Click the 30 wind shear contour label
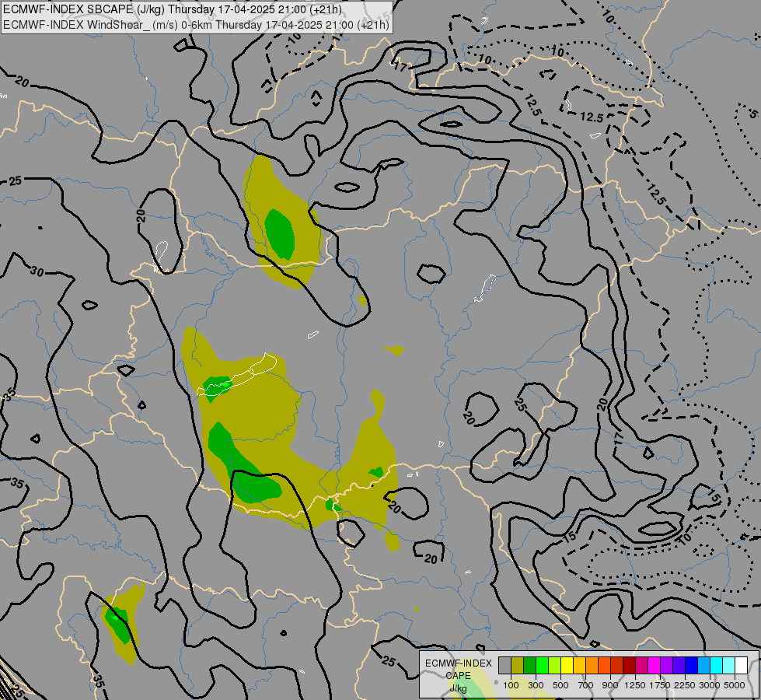This screenshot has height=700, width=761. pyautogui.click(x=37, y=271)
